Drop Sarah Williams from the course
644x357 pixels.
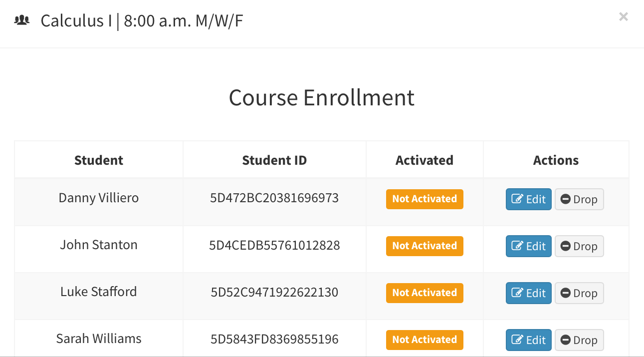[x=579, y=340]
